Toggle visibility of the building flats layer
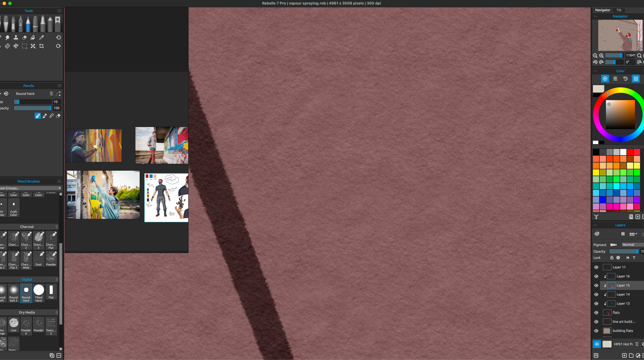 pos(596,330)
